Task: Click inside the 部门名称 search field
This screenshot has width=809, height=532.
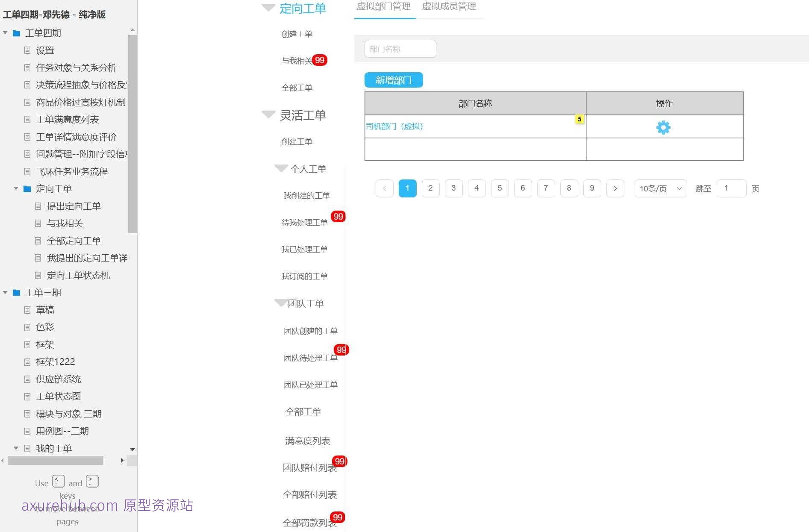Action: pos(400,48)
